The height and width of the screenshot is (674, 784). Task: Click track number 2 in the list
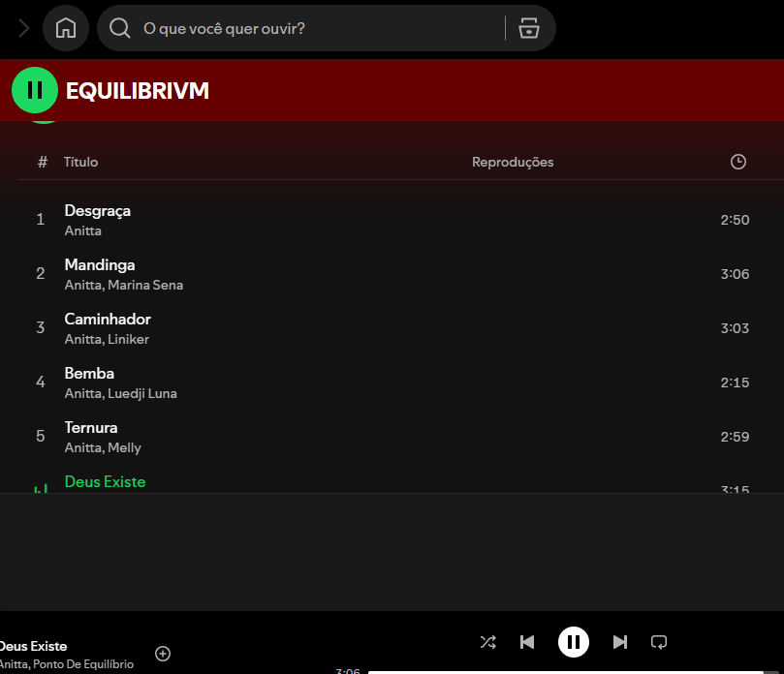click(x=41, y=273)
